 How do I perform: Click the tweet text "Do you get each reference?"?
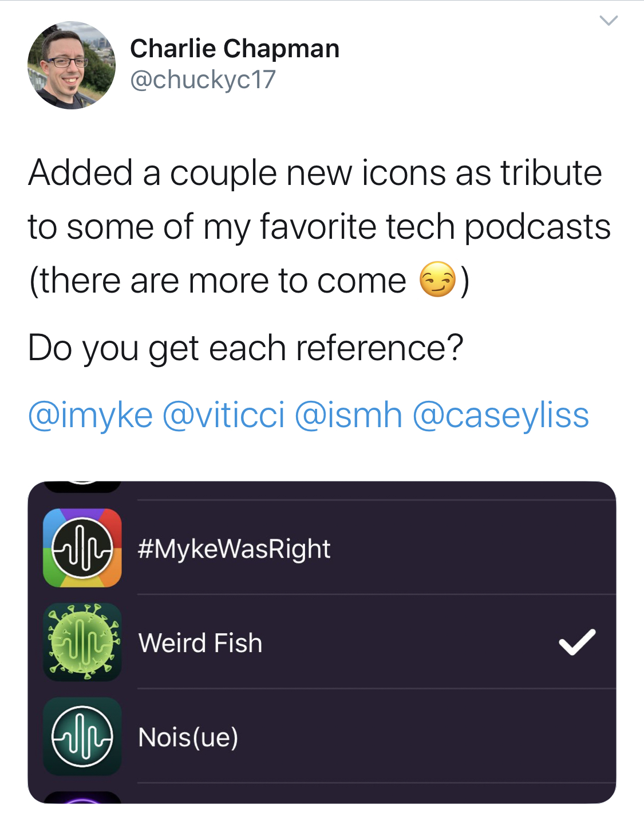246,348
